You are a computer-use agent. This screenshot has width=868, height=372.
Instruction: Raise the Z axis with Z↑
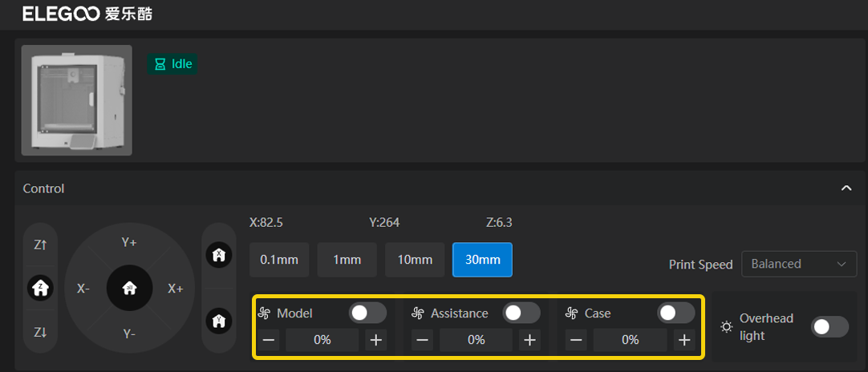40,245
